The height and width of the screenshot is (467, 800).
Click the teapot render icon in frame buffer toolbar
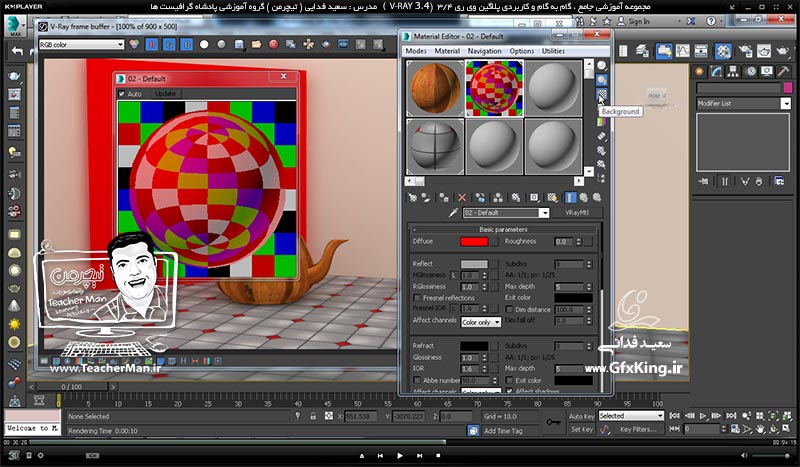(x=326, y=45)
